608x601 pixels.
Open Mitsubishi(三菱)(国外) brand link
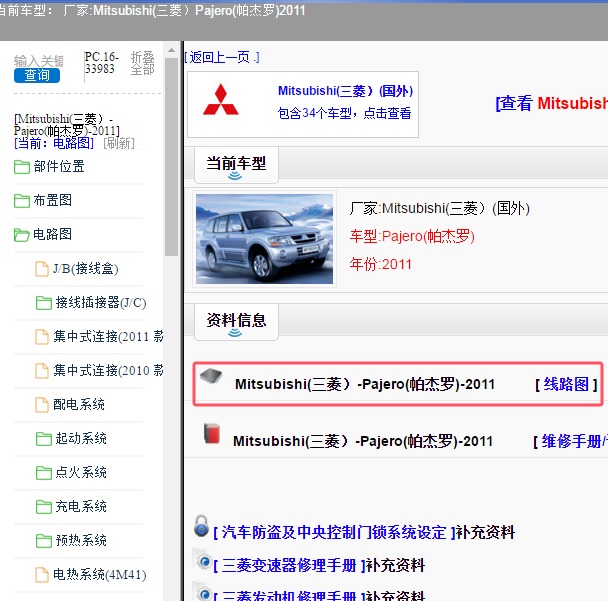(345, 91)
